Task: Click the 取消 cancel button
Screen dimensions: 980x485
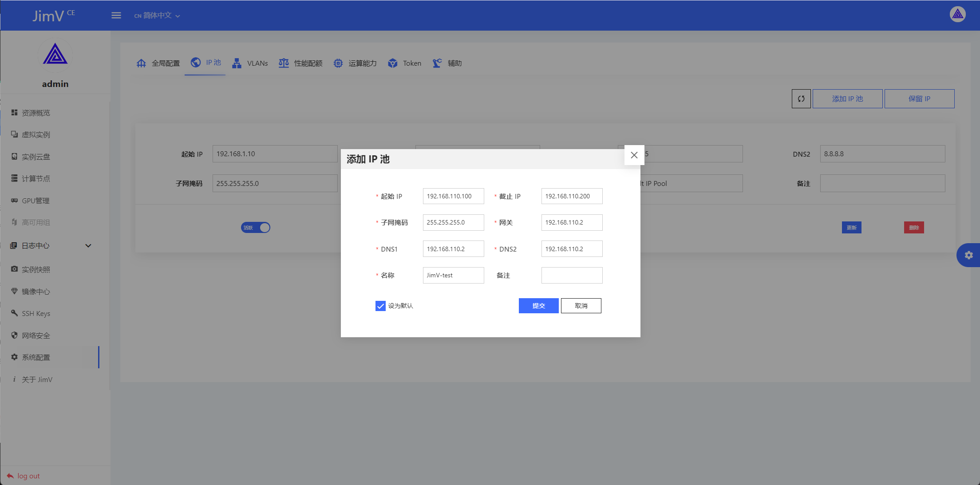Action: click(x=581, y=306)
